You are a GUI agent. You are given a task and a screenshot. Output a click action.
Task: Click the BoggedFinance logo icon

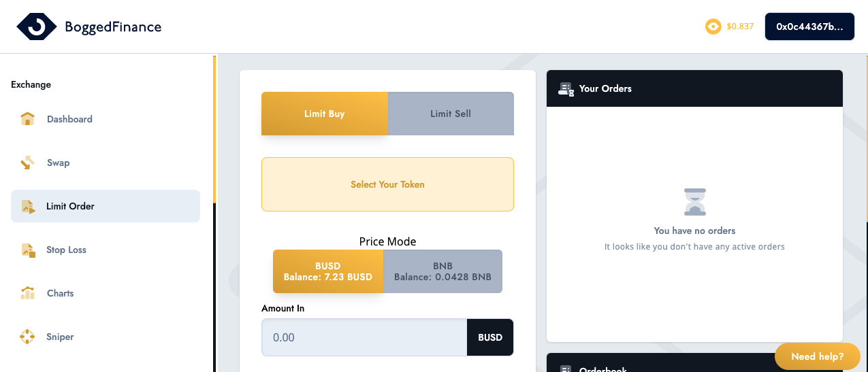[x=37, y=27]
